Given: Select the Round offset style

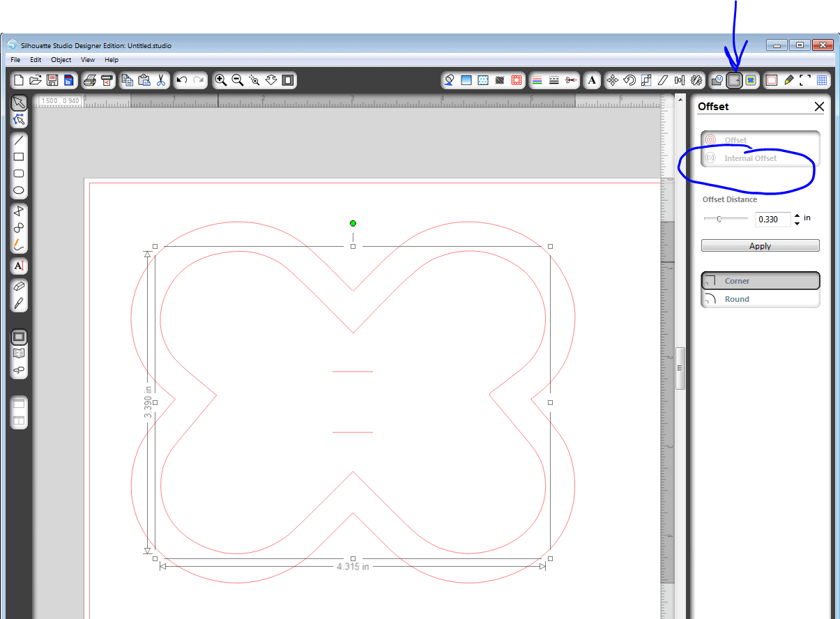Looking at the screenshot, I should (x=760, y=299).
